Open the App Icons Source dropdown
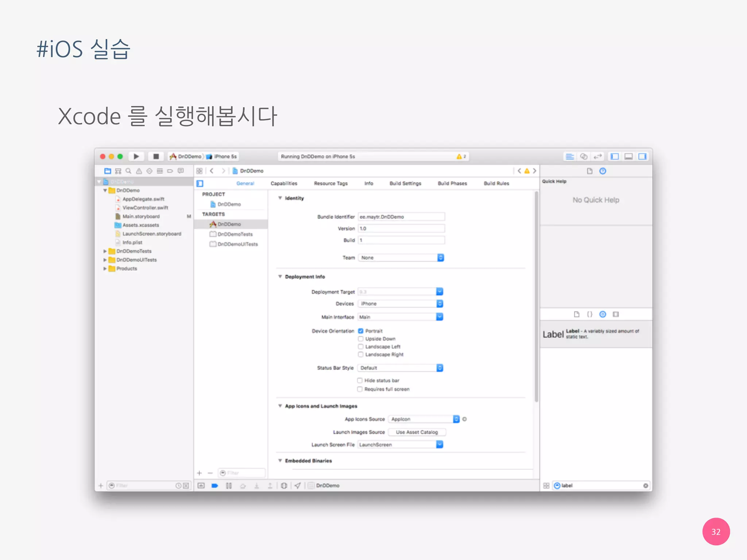Viewport: 747px width, 560px height. click(x=424, y=419)
